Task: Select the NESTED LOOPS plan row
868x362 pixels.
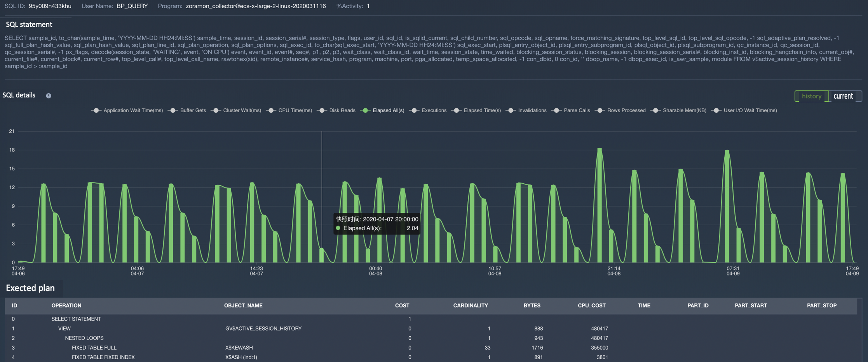Action: coord(84,338)
